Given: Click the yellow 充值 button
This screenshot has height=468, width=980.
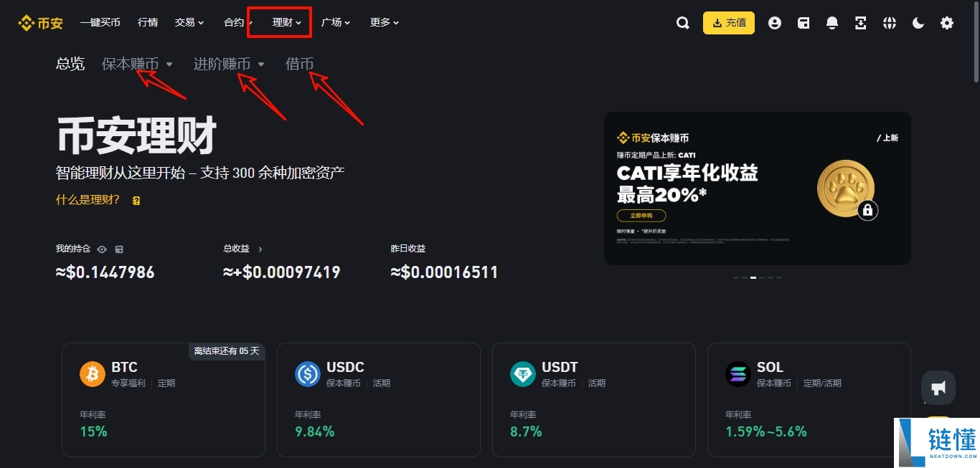Looking at the screenshot, I should (x=729, y=23).
